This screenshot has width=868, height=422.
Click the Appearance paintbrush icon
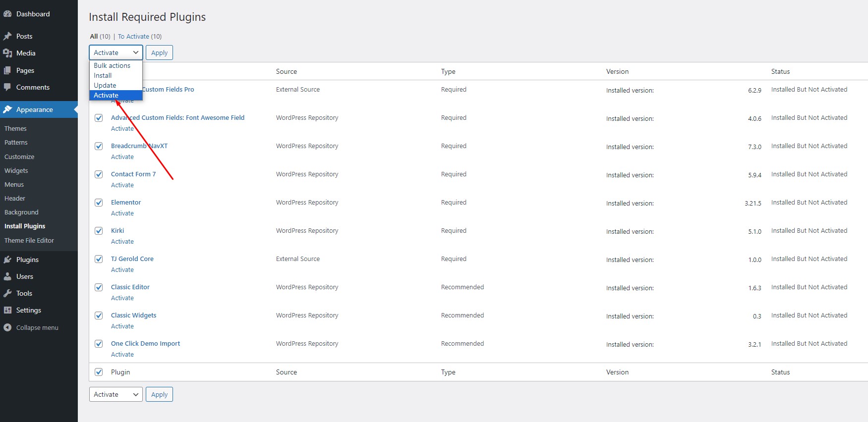point(7,109)
